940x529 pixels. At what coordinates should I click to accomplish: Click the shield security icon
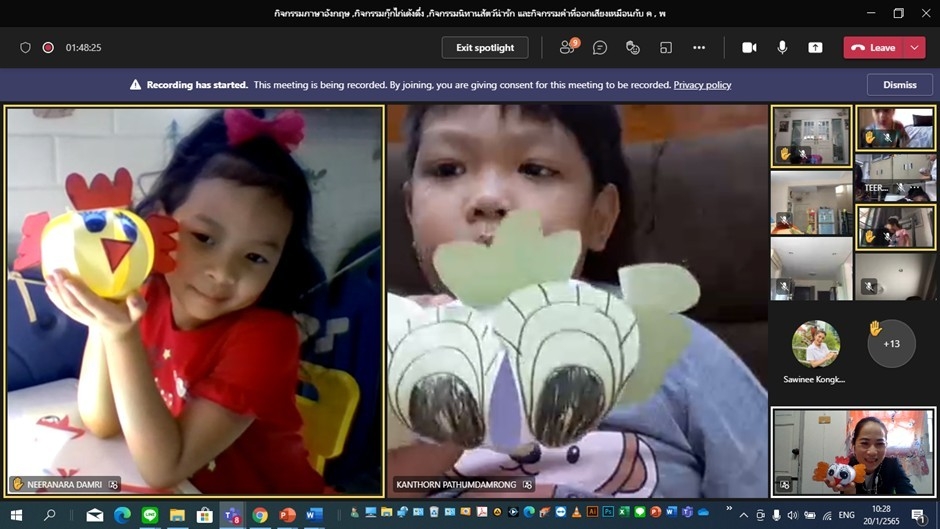(26, 47)
